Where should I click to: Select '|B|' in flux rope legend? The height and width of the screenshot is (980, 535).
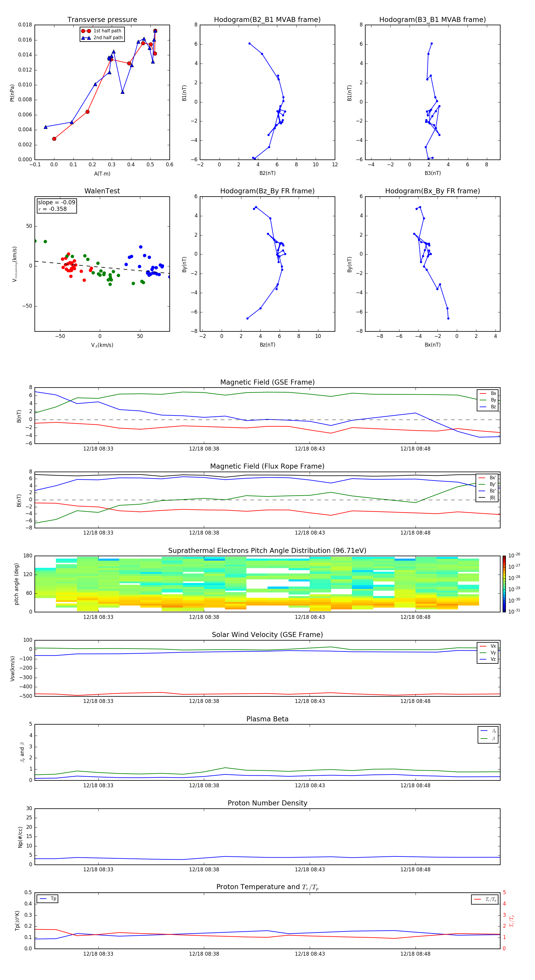pyautogui.click(x=488, y=498)
